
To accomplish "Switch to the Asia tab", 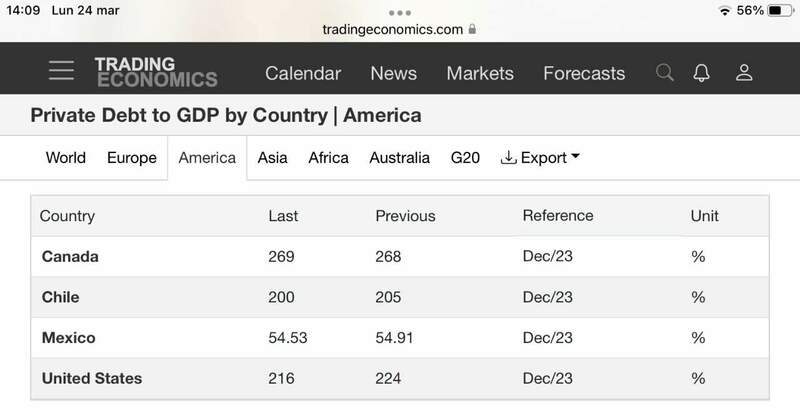I will [273, 157].
